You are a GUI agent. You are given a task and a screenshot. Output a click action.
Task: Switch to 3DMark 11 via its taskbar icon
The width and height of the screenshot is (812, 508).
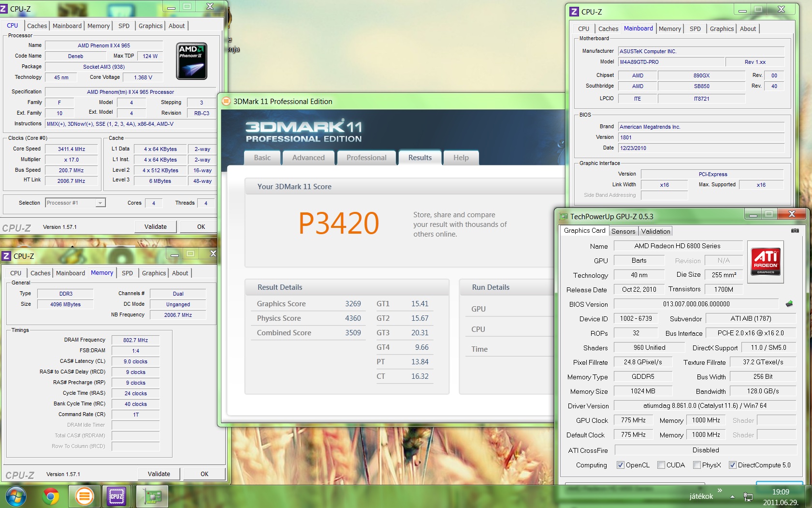tap(84, 496)
